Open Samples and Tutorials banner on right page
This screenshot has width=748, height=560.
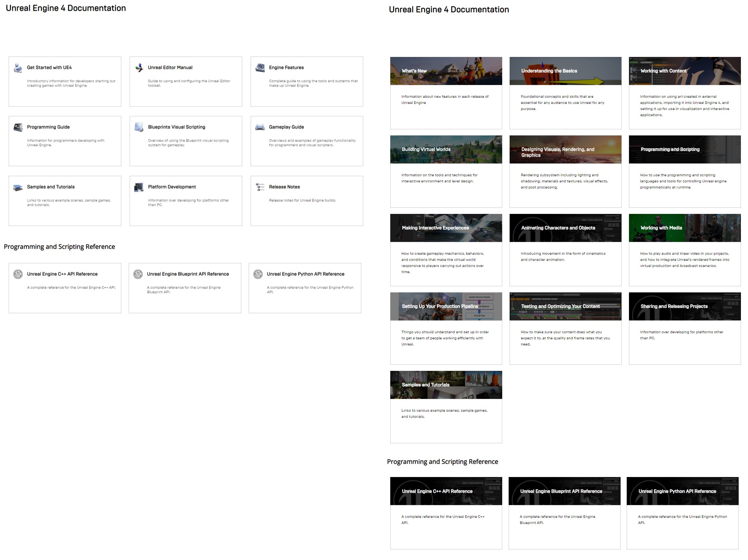click(x=446, y=385)
